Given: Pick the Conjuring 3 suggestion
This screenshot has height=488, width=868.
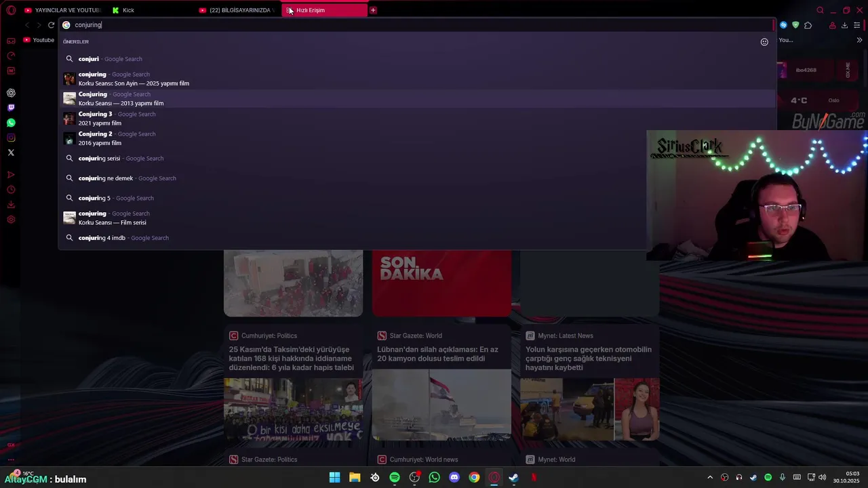Looking at the screenshot, I should 416,119.
